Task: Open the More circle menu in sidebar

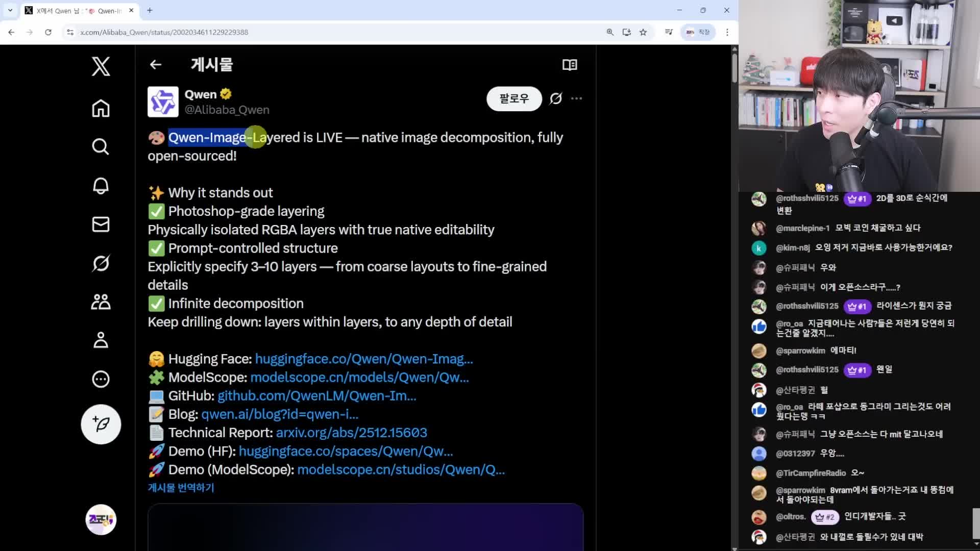Action: point(101,379)
